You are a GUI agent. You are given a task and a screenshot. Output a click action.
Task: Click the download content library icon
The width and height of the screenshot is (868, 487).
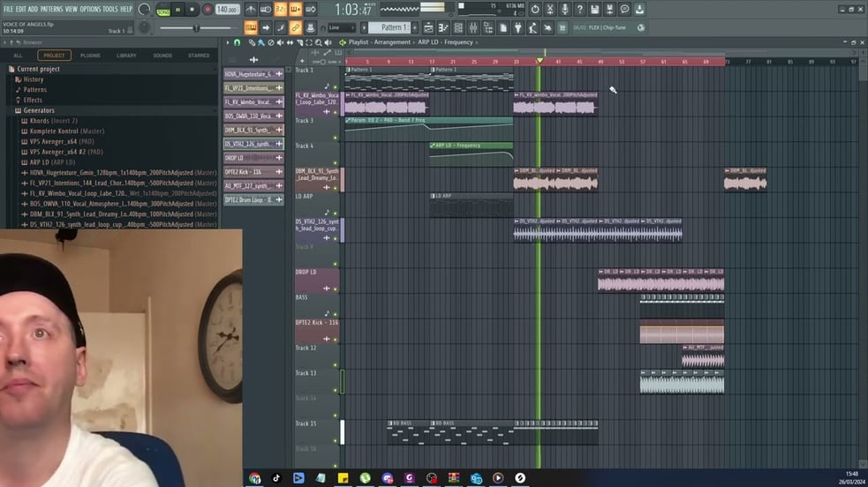[x=639, y=10]
